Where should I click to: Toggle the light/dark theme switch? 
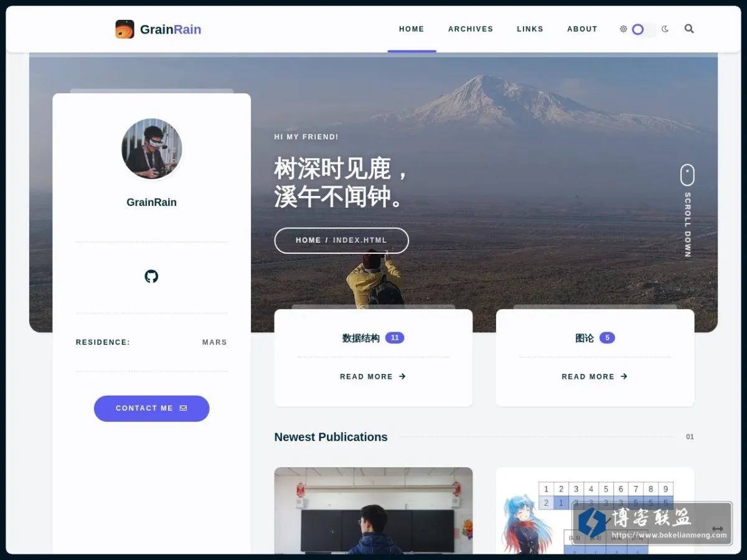[x=644, y=29]
